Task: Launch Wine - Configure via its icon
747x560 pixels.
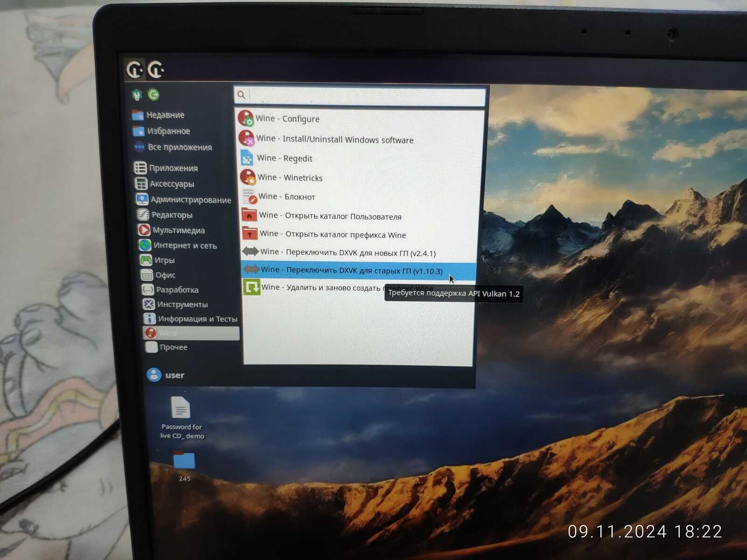Action: (246, 118)
